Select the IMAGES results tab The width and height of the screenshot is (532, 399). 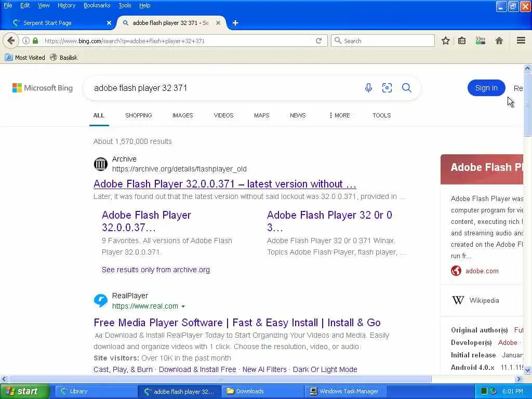click(x=182, y=115)
